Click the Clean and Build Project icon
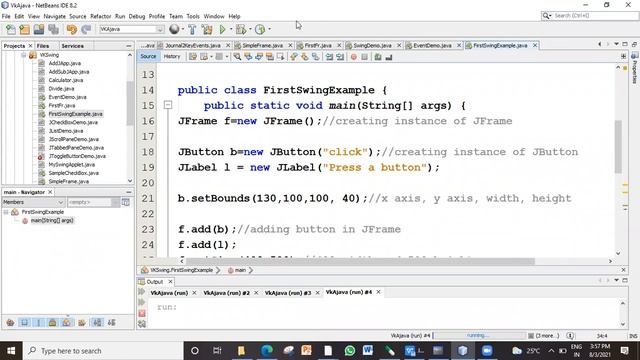 (x=207, y=29)
